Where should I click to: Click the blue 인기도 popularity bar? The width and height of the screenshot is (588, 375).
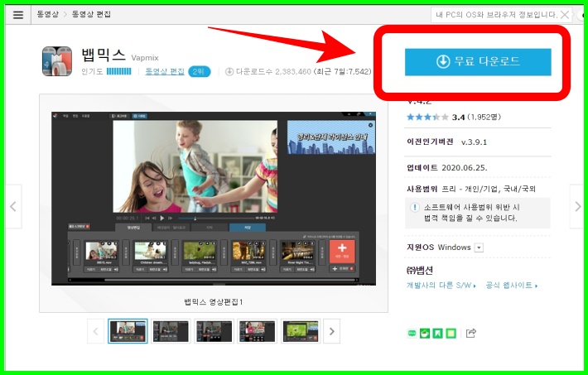pyautogui.click(x=119, y=71)
